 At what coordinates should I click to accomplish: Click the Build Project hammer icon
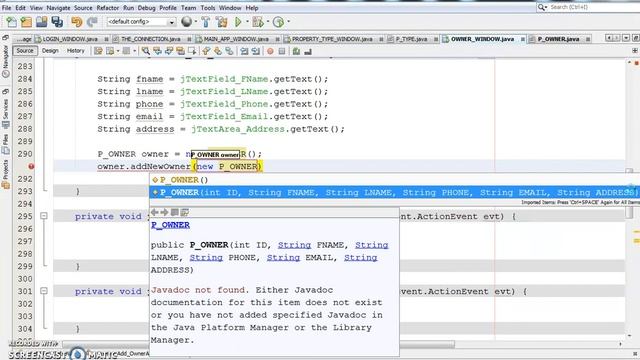[x=206, y=22]
